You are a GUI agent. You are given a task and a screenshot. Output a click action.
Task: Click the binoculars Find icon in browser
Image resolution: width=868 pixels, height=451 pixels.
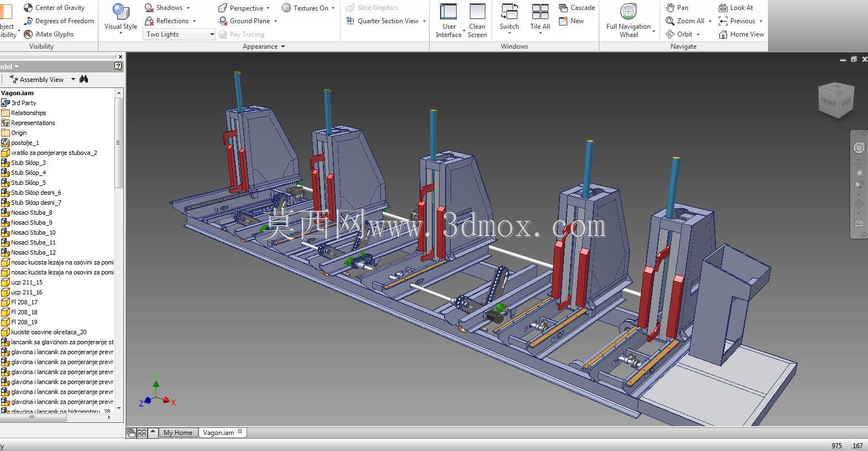[83, 79]
